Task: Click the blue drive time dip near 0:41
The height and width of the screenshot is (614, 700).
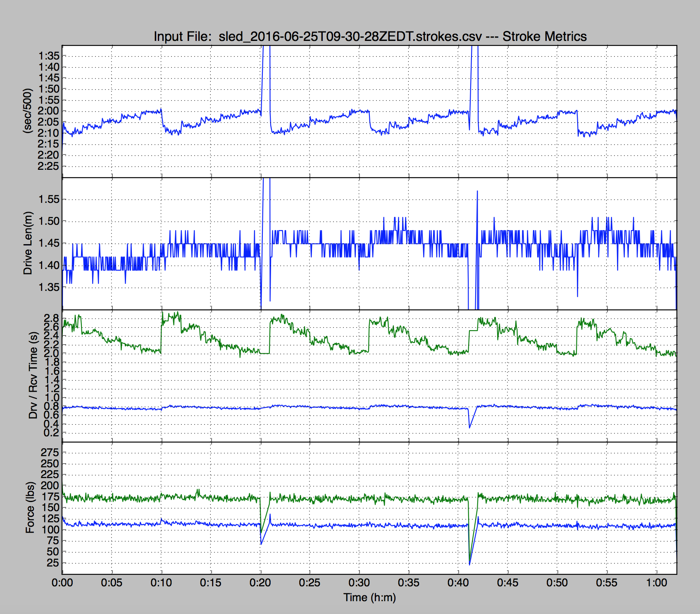Action: coord(470,427)
